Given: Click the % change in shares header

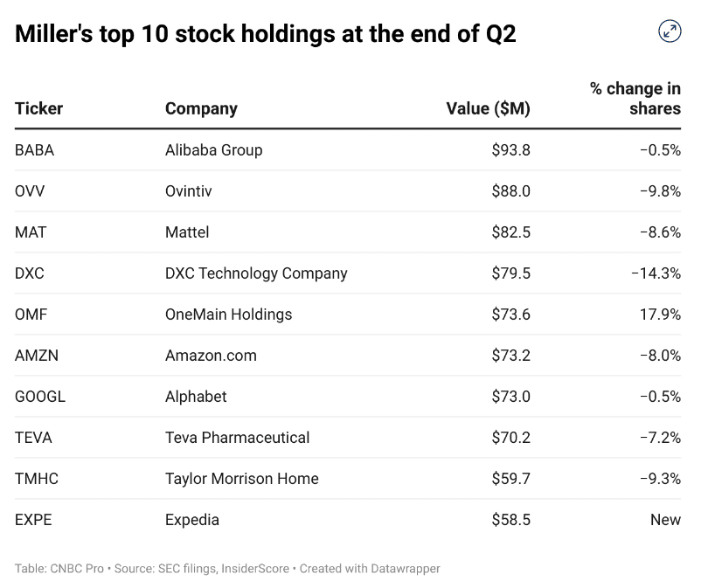Looking at the screenshot, I should [x=635, y=99].
